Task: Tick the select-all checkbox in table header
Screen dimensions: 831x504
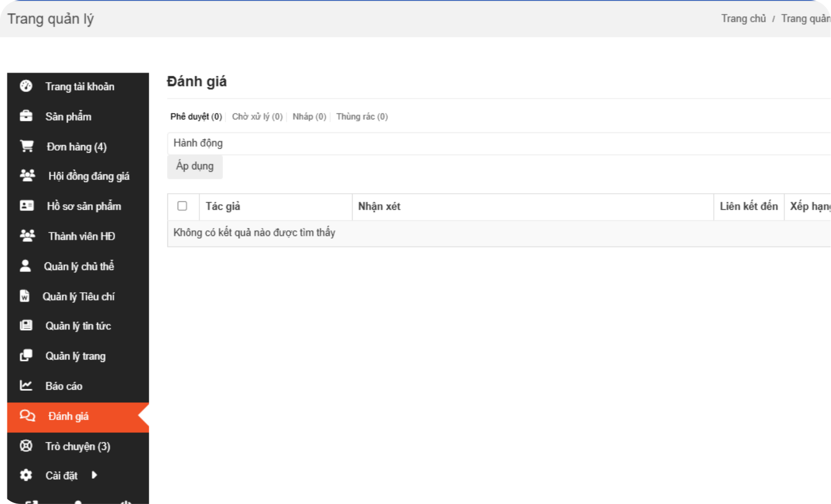Action: point(182,206)
